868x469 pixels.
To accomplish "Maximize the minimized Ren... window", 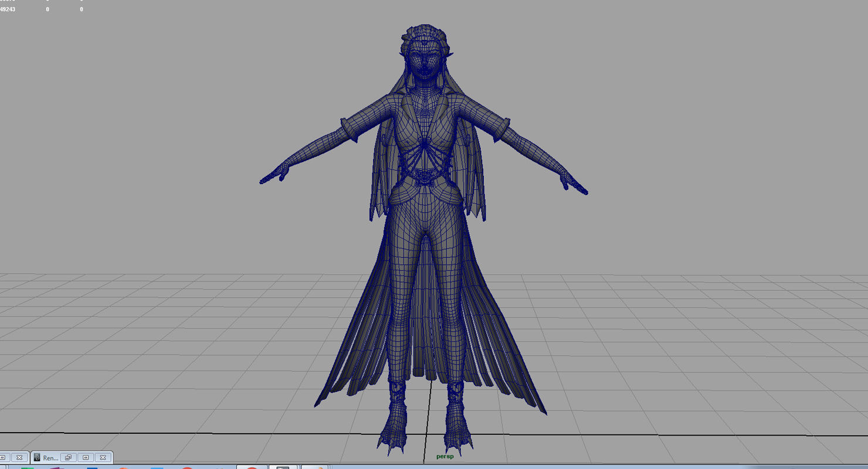I will click(x=86, y=457).
